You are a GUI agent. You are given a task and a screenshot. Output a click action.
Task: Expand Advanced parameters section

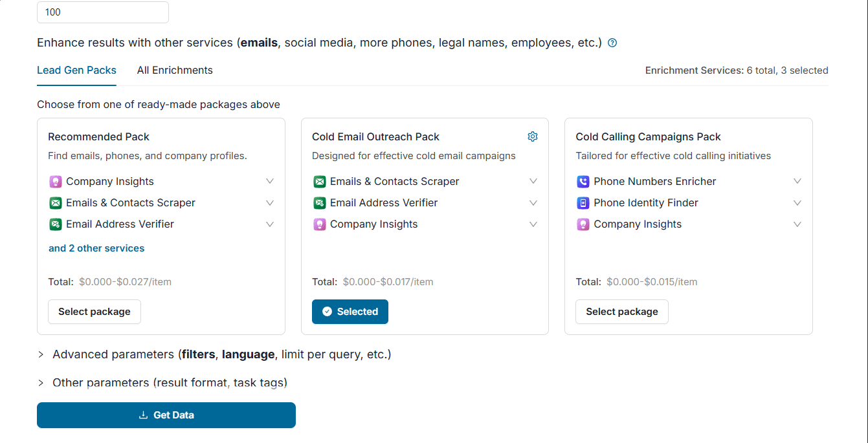coord(214,354)
